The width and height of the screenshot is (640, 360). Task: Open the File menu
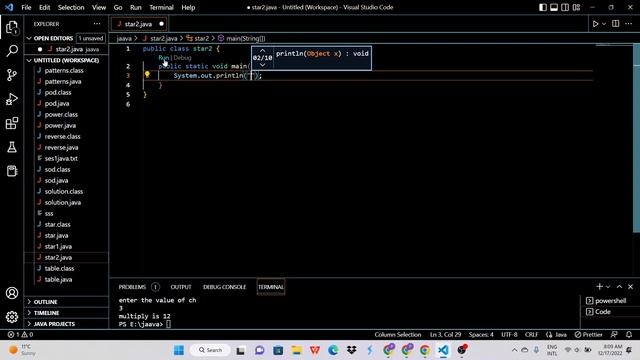(x=26, y=7)
